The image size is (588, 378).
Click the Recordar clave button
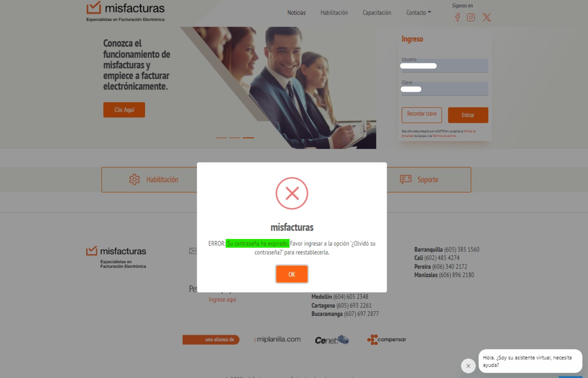click(422, 115)
